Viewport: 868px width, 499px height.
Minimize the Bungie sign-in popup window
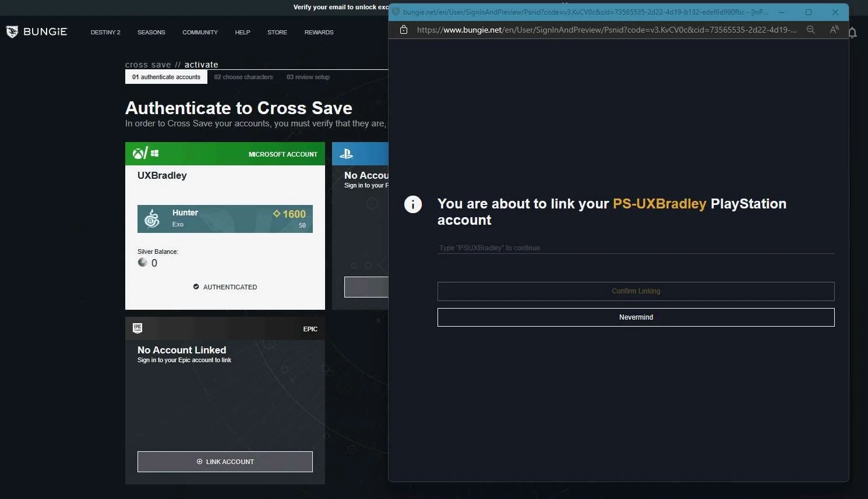(x=782, y=12)
